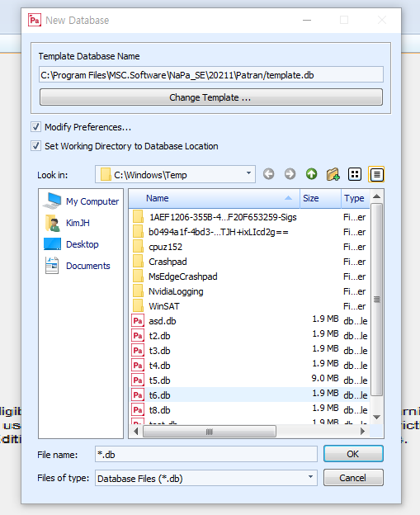Sort files by the Name column header
The image size is (420, 515).
pos(214,198)
